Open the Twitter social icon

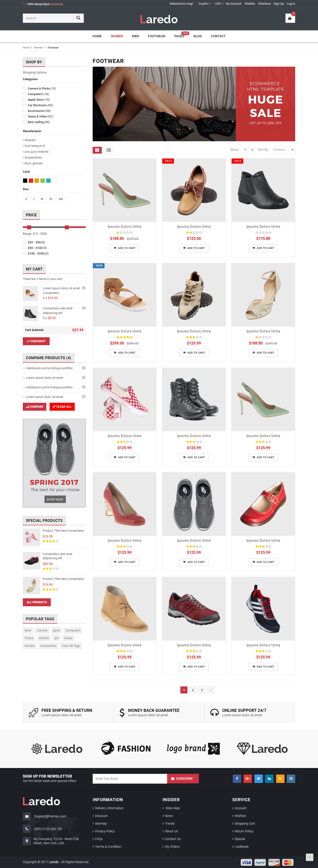[x=258, y=778]
